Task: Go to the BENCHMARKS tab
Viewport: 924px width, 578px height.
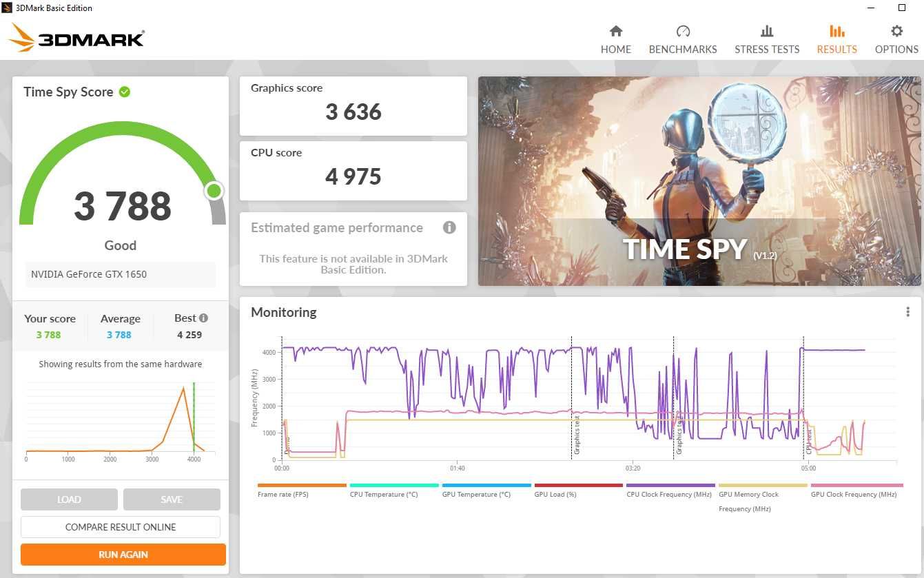Action: pos(683,39)
